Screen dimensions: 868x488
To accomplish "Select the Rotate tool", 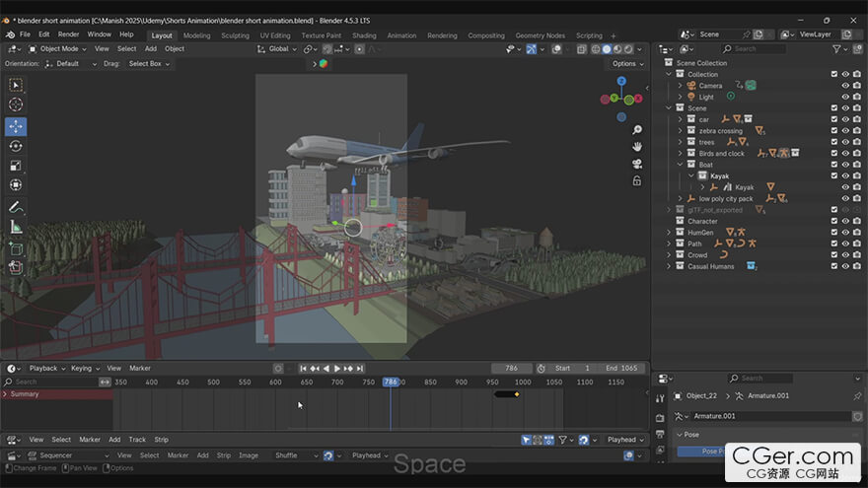I will coord(16,146).
